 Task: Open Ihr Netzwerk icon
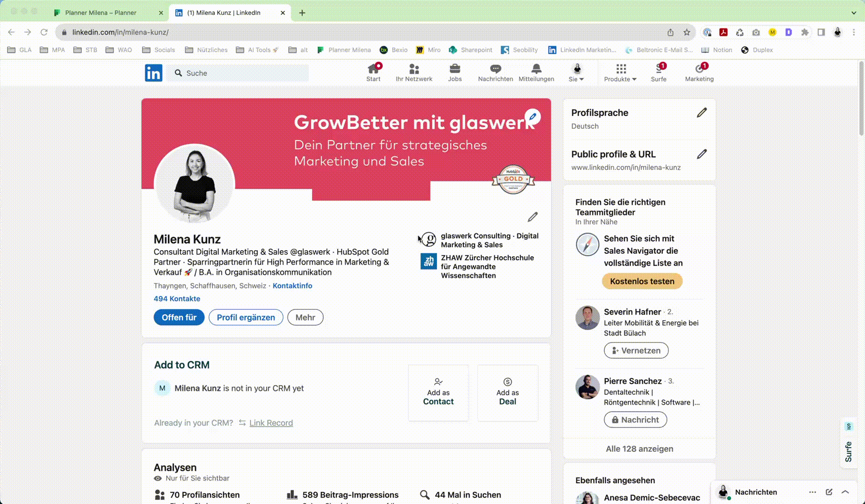(414, 73)
